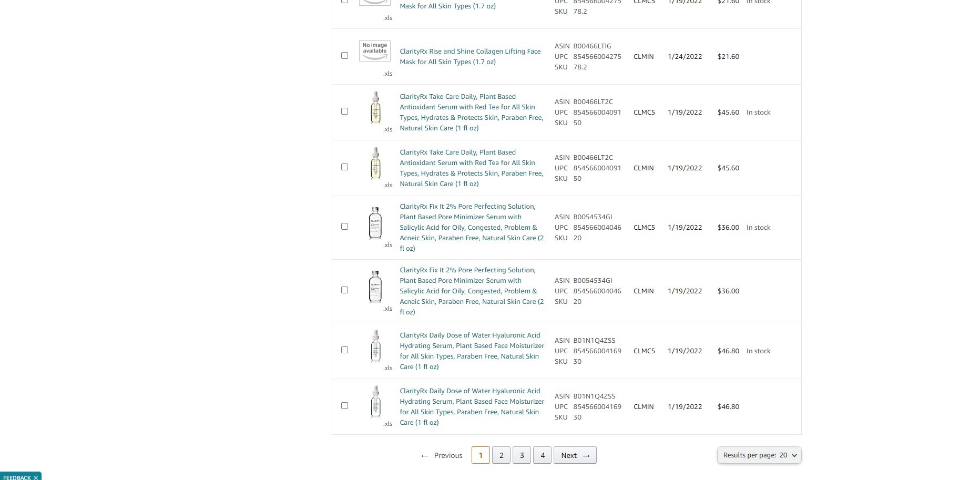
Task: Click the $46.80 price in the Daily Dose CLMIN row
Action: (728, 406)
